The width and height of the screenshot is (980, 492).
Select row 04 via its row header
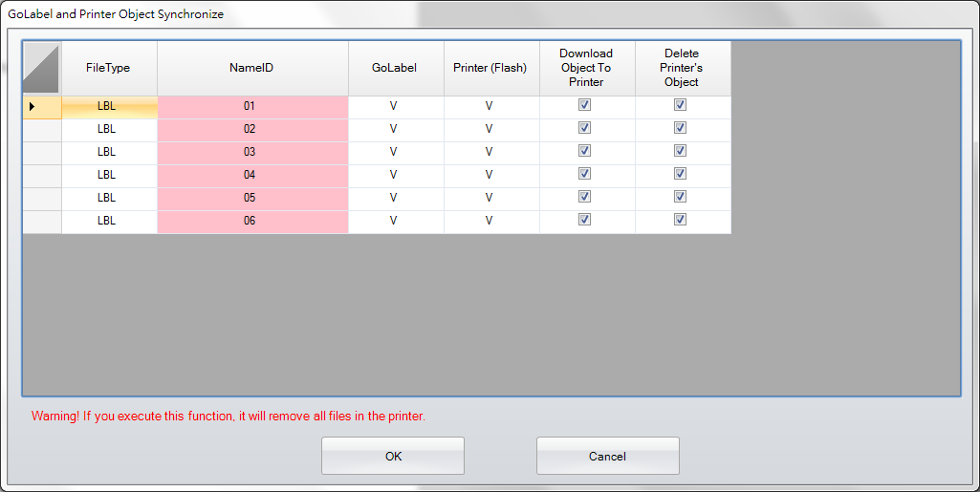[42, 176]
